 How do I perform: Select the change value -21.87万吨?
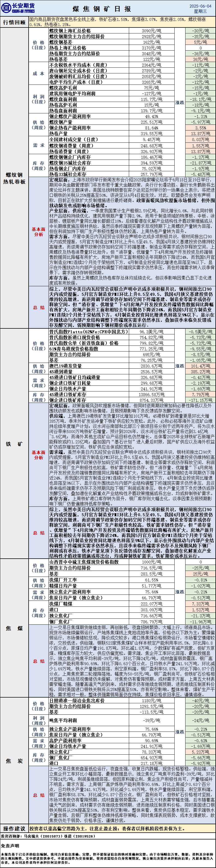tap(200, 163)
